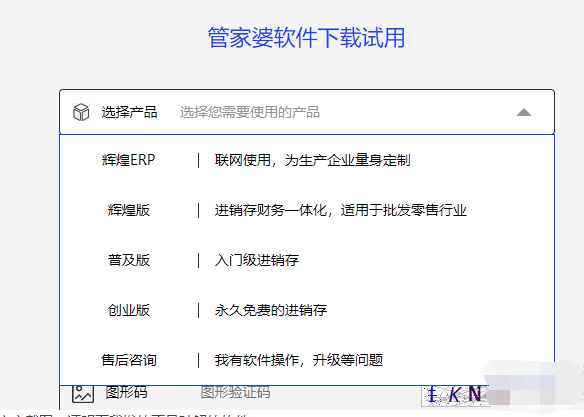584x417 pixels.
Task: Focus the 图形验证码 input field
Action: (x=235, y=392)
